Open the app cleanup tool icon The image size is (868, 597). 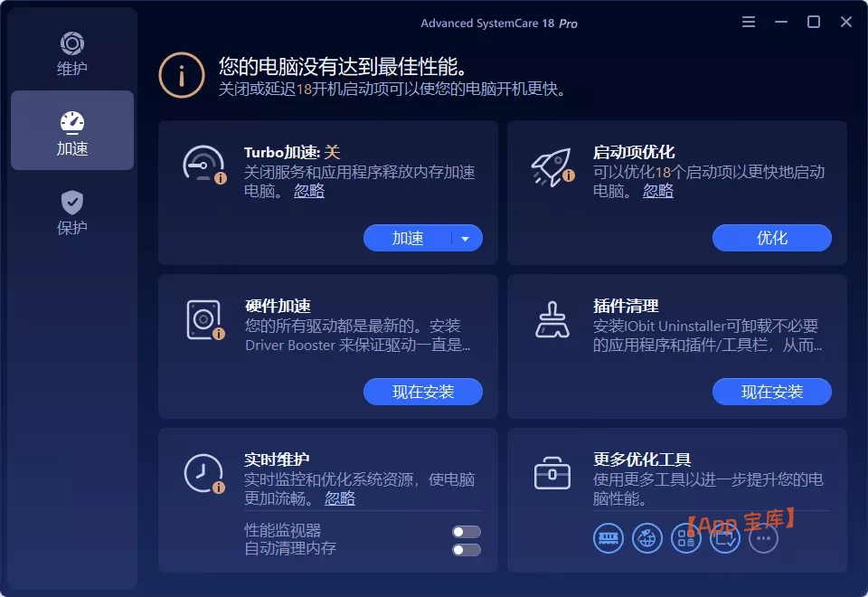click(685, 537)
